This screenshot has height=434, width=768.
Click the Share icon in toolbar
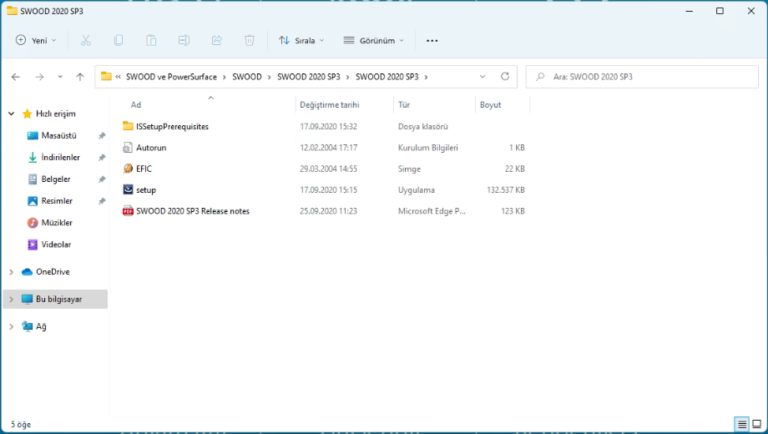tap(216, 40)
